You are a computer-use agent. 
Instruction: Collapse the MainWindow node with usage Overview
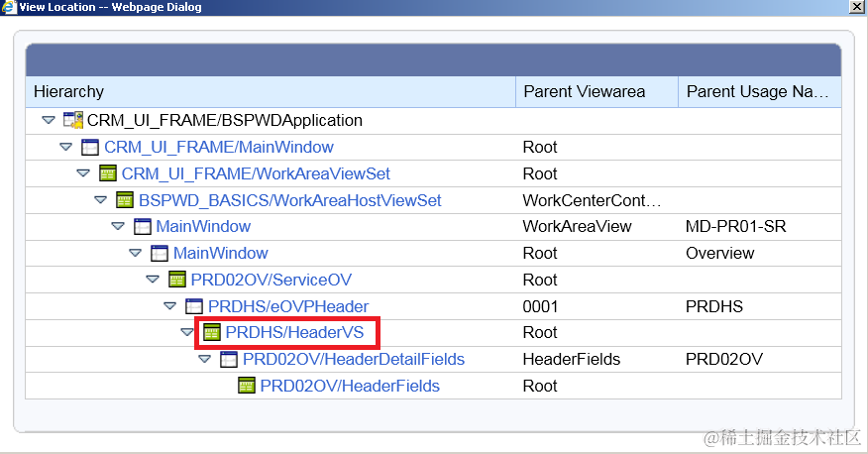click(135, 253)
